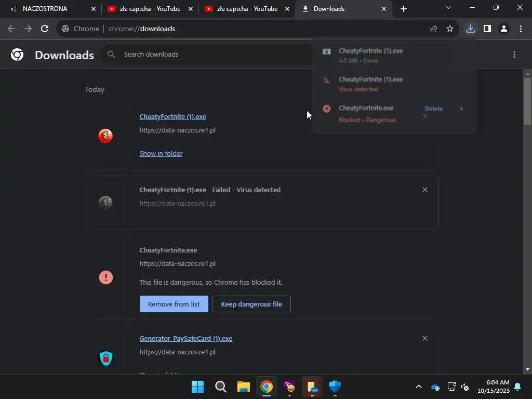Expand blocked CheatyFortnite.exe options arrow

tap(461, 109)
